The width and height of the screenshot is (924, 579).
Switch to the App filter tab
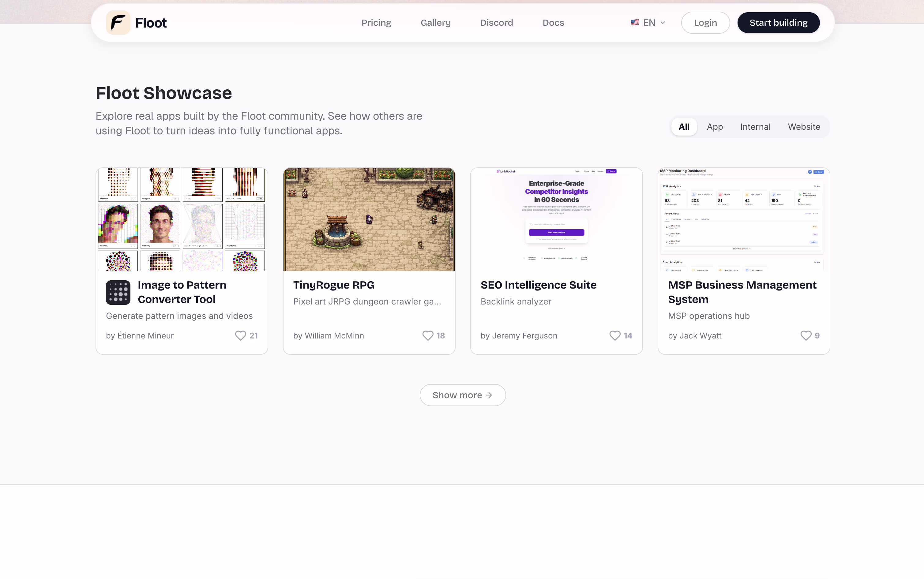[x=715, y=127]
